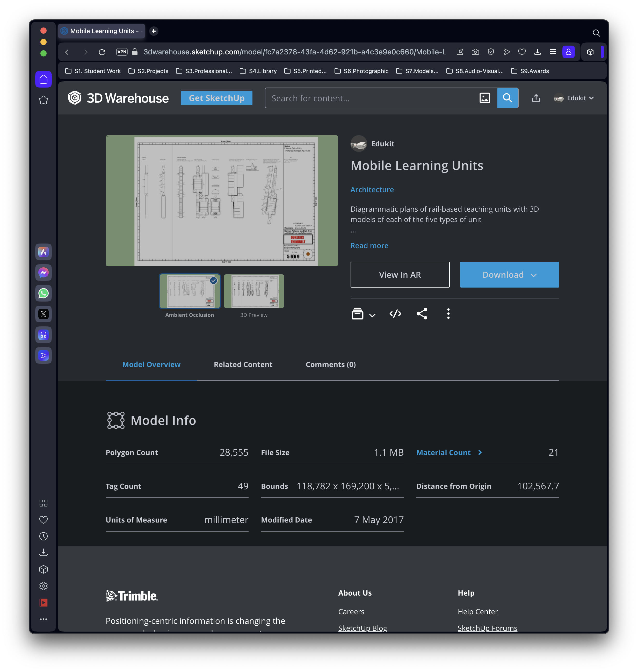Switch to the Related Content tab
The height and width of the screenshot is (672, 638).
[243, 364]
